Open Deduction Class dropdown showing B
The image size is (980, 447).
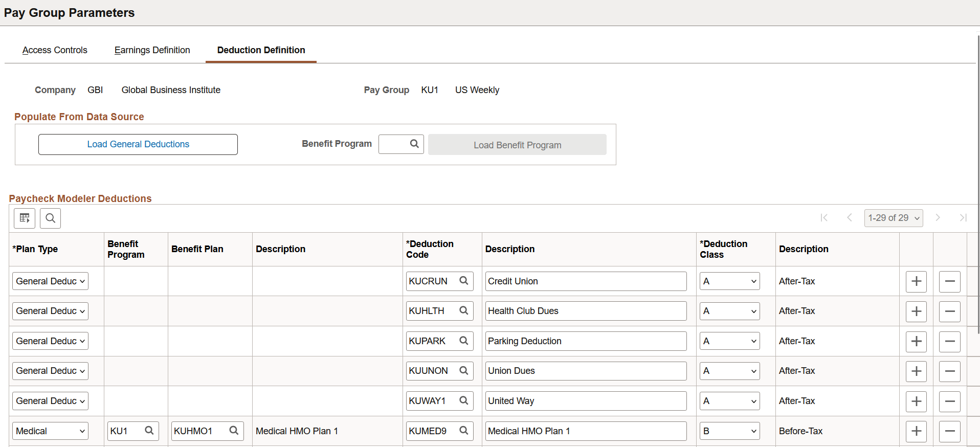(729, 431)
